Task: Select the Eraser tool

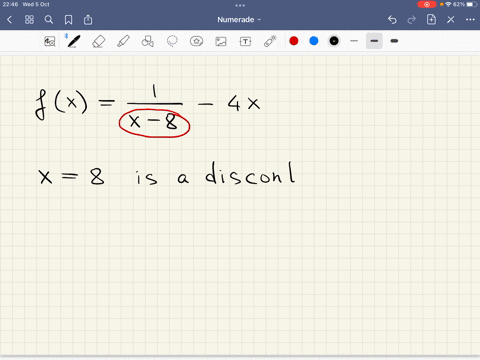Action: click(99, 41)
